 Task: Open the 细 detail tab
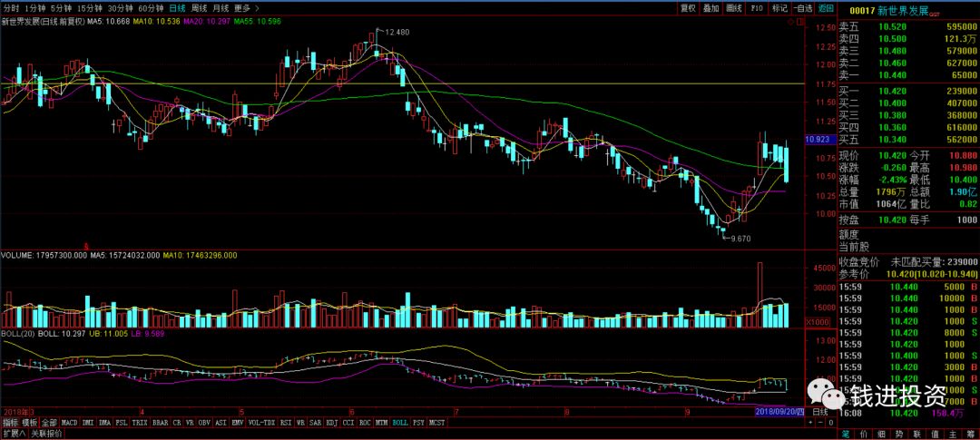[882, 433]
